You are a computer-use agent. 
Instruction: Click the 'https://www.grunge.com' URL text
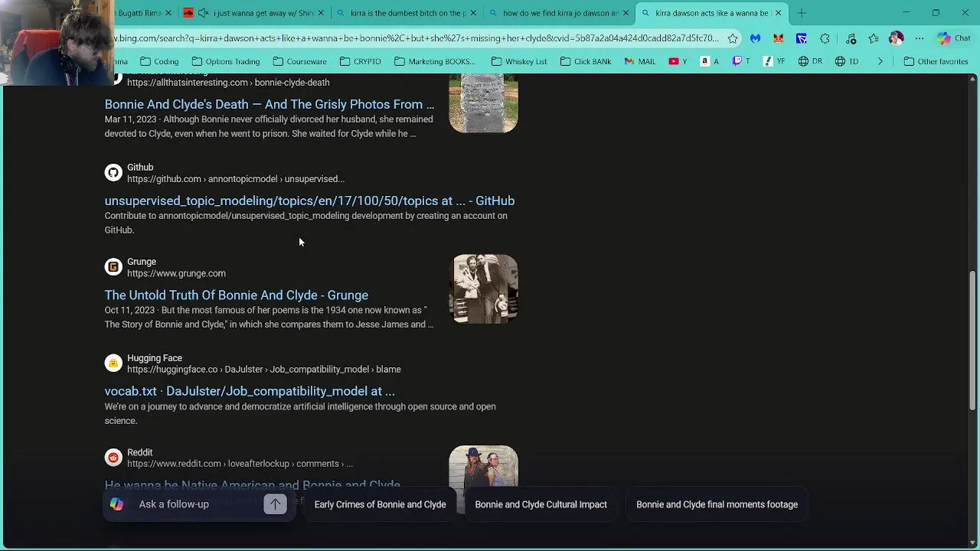[176, 273]
